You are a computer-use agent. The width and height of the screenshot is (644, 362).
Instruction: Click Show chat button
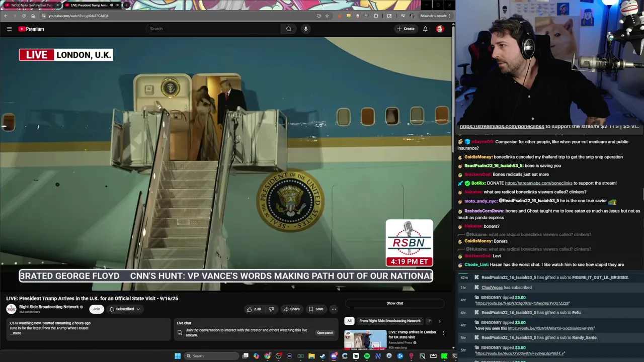(x=394, y=303)
